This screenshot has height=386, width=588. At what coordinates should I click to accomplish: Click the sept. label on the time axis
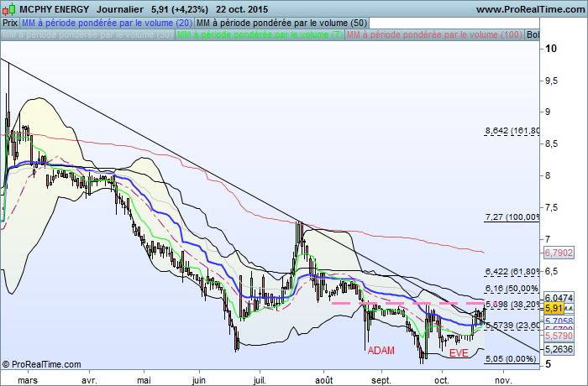381,380
